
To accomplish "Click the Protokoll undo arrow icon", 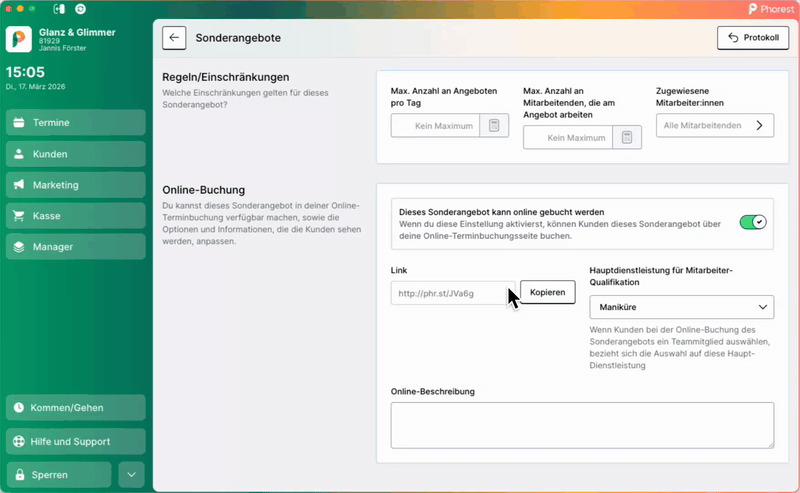I will pyautogui.click(x=733, y=38).
